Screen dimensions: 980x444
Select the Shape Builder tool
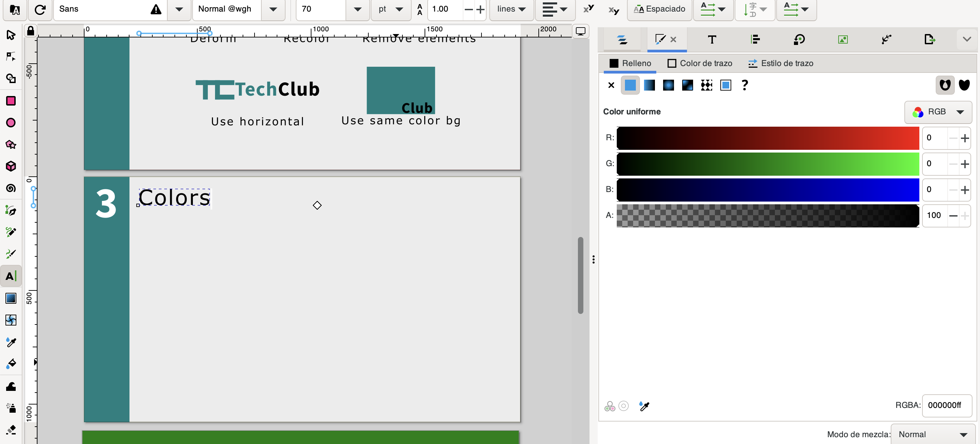(x=11, y=78)
